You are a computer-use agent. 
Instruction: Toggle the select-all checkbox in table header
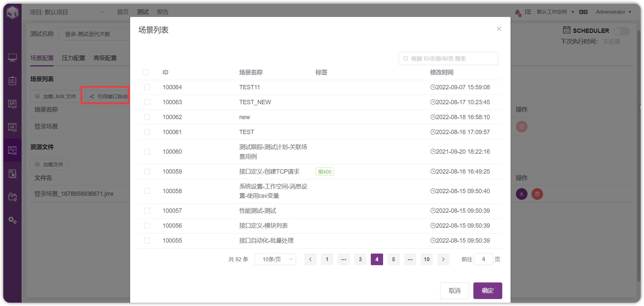coord(145,72)
